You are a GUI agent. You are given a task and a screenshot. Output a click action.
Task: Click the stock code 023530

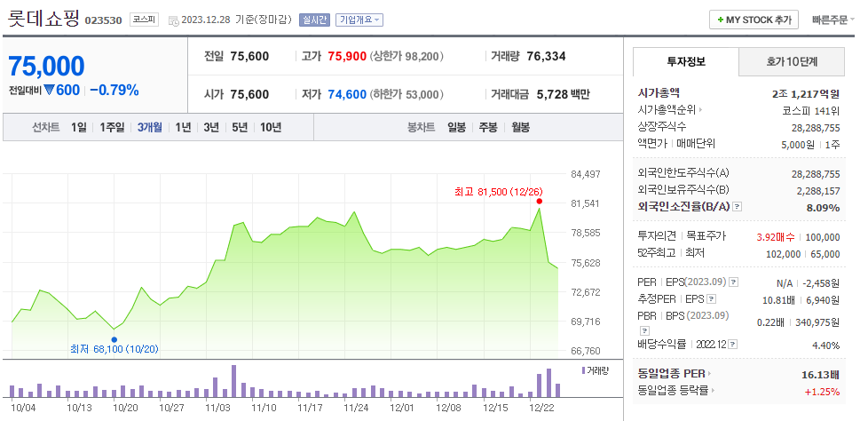104,21
